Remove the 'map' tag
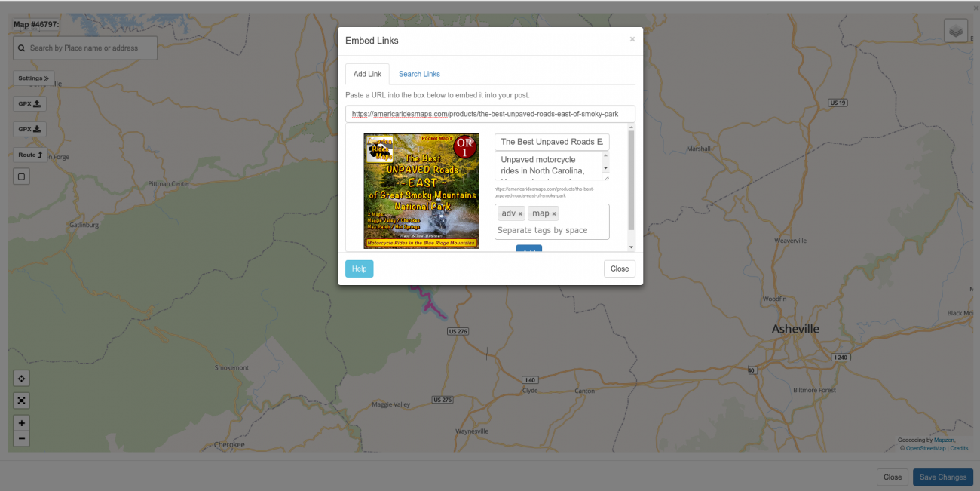Screen dimensions: 980x491 554,214
